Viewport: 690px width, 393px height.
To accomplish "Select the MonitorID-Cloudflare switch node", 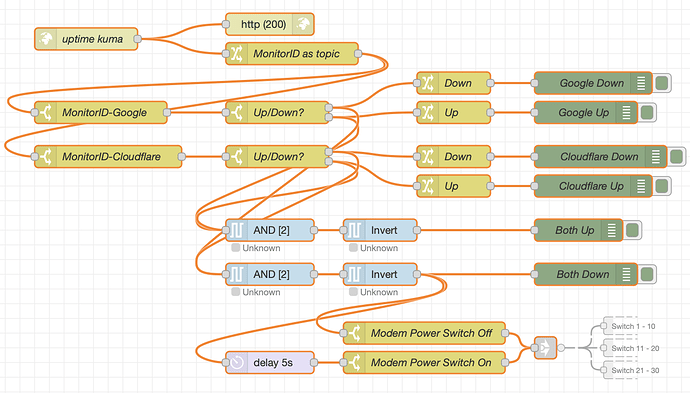I will click(108, 156).
